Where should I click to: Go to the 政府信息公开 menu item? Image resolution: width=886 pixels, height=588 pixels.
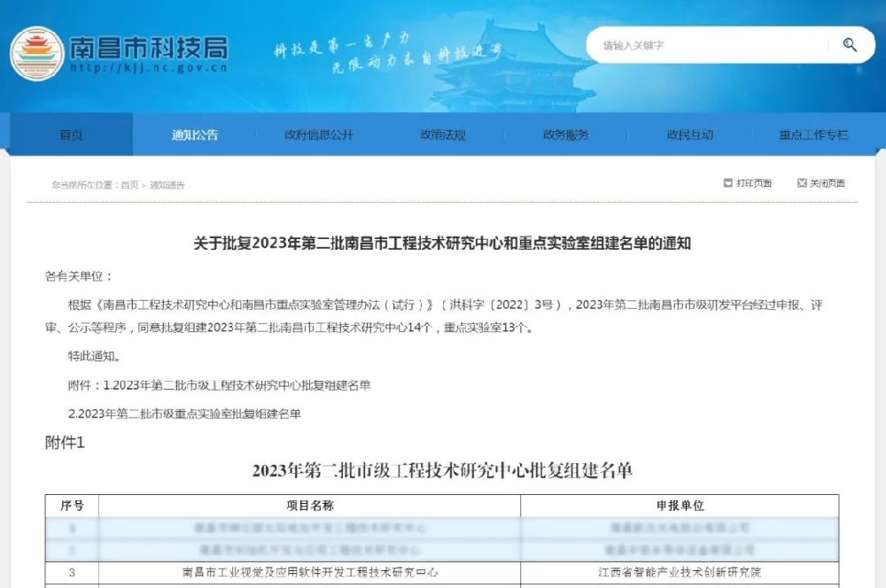coord(318,135)
